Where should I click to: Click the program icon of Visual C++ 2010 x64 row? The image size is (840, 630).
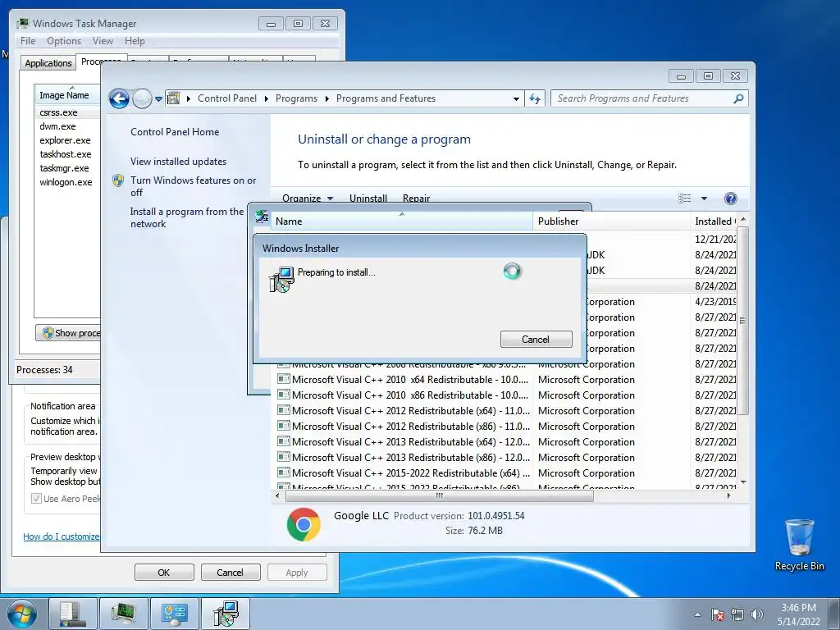click(283, 379)
